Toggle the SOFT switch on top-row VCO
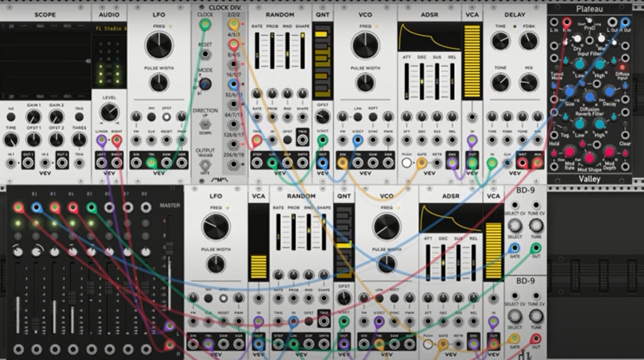Viewport: 644px width, 360px height. click(x=373, y=117)
